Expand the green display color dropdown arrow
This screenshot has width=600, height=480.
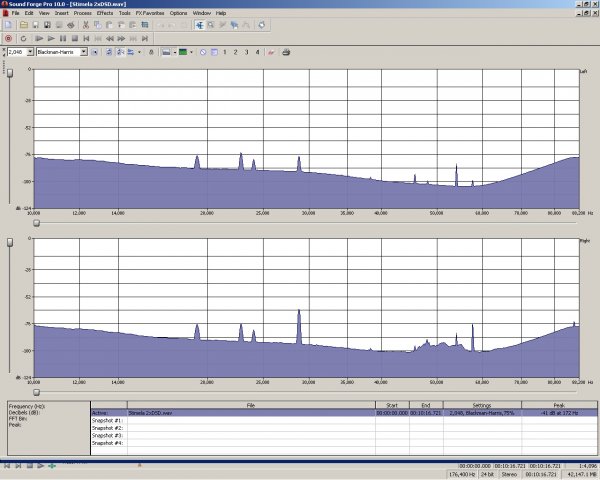(x=193, y=51)
